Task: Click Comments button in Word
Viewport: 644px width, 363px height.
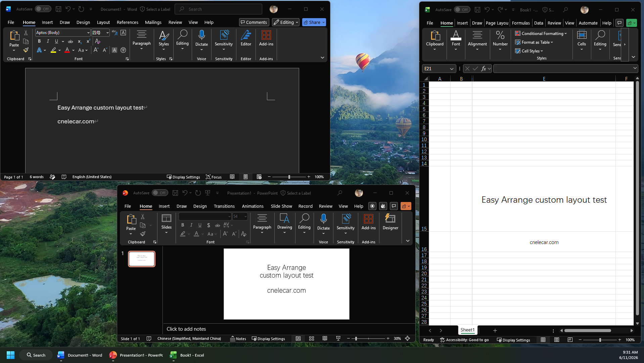Action: 254,22
